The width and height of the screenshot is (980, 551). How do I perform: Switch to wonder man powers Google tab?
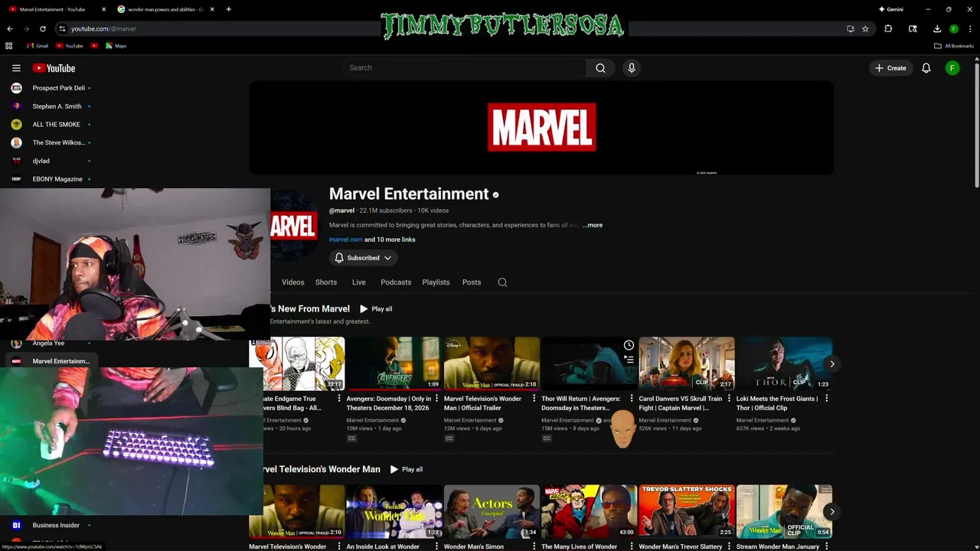(x=165, y=9)
